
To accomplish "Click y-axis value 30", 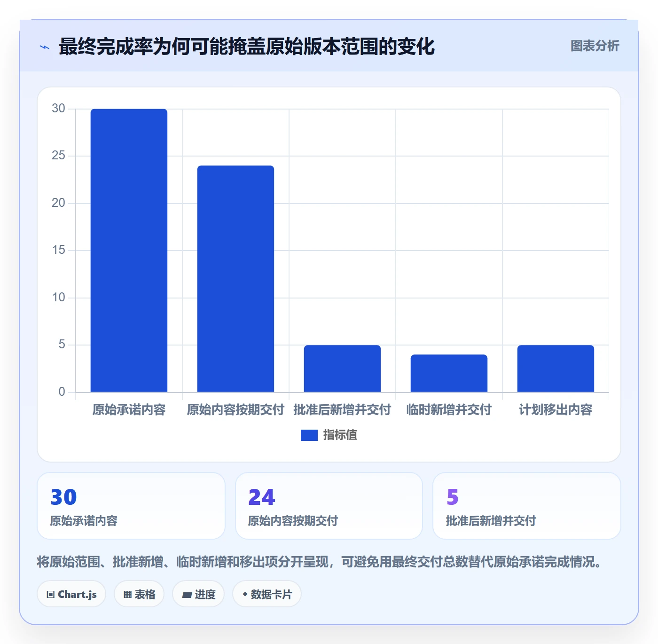I will pyautogui.click(x=58, y=109).
